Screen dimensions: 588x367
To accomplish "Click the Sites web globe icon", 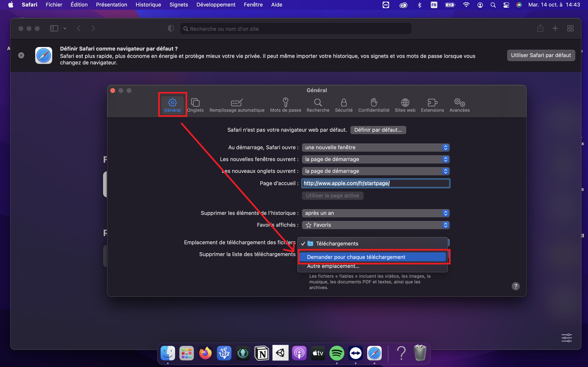I will (405, 103).
